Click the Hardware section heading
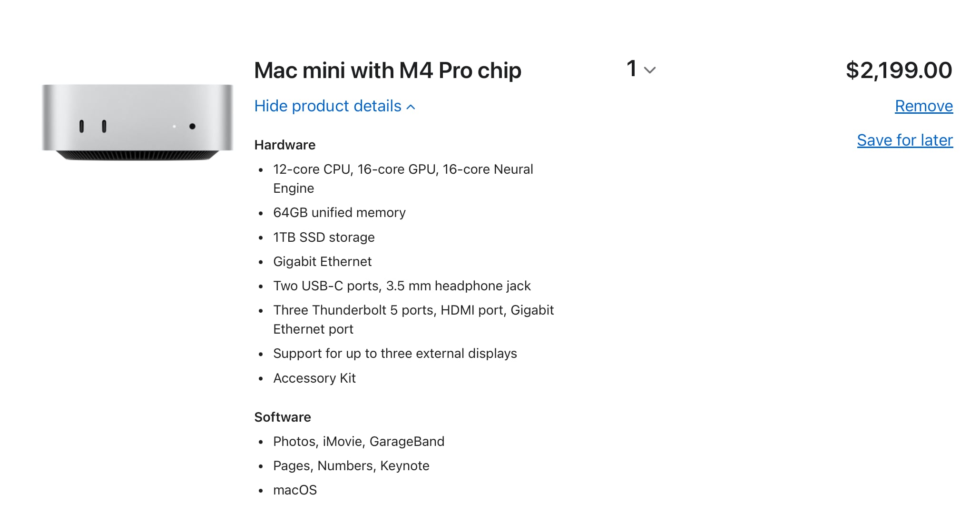Viewport: 980px width, 514px height. coord(284,145)
